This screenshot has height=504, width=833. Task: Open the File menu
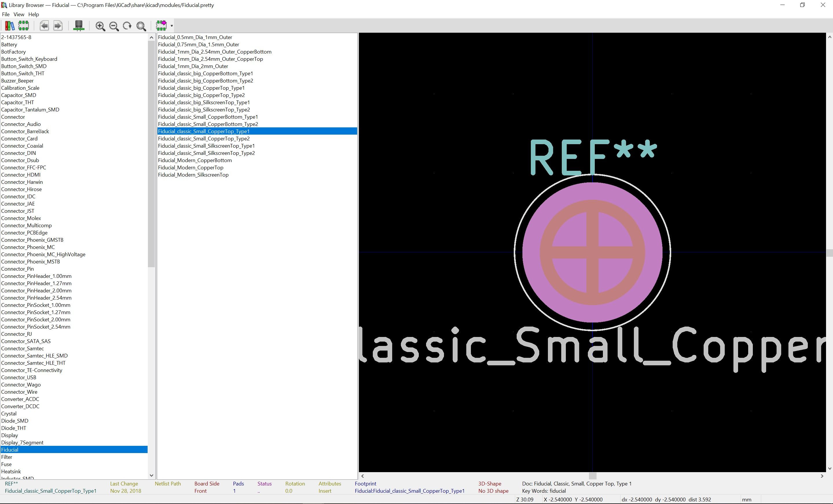point(6,14)
